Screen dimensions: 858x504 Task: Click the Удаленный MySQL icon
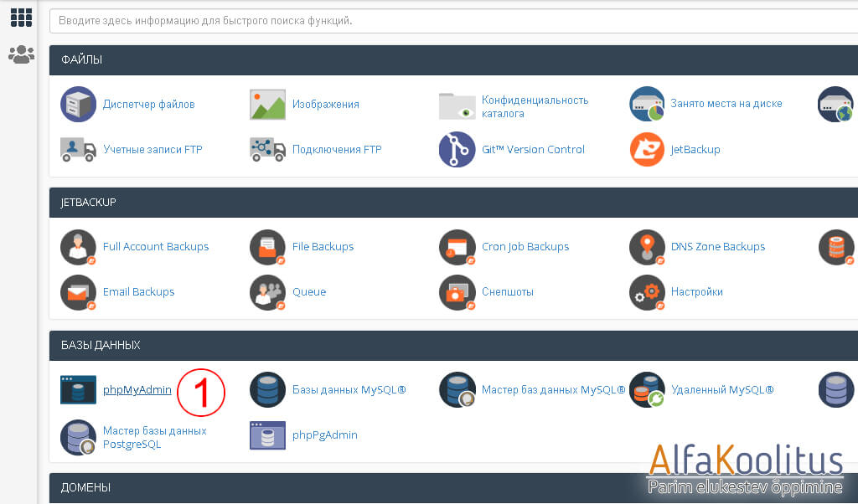647,390
